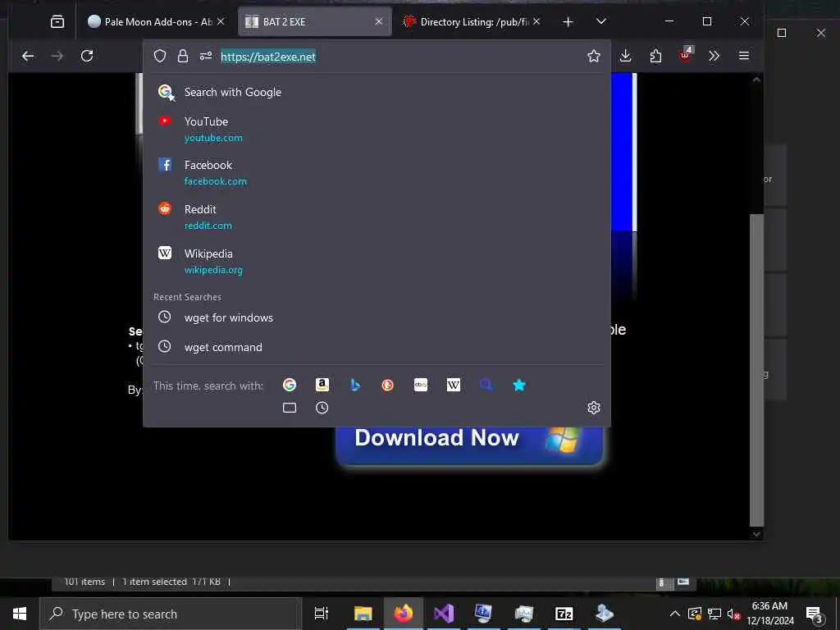Viewport: 840px width, 630px height.
Task: Search this time with Amazon icon
Action: (322, 386)
